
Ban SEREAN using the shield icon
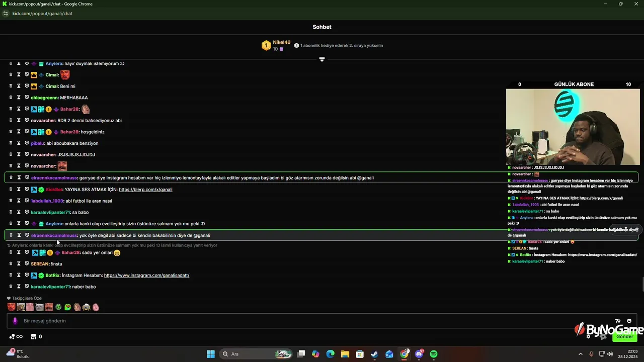click(27, 263)
